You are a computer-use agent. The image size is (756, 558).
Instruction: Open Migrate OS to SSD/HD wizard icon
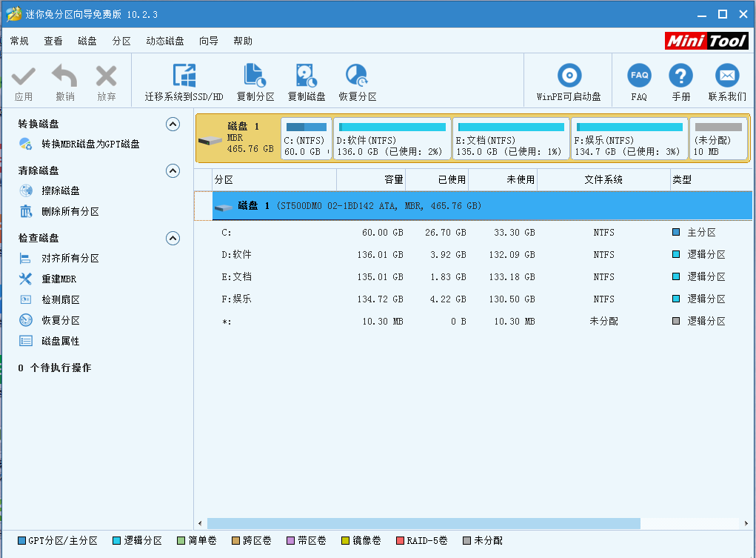[184, 76]
